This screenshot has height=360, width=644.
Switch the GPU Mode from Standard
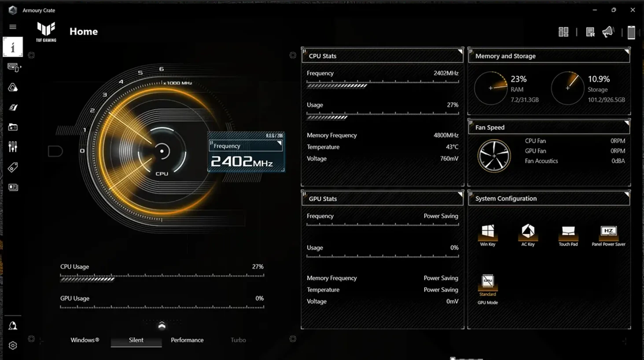click(x=488, y=289)
